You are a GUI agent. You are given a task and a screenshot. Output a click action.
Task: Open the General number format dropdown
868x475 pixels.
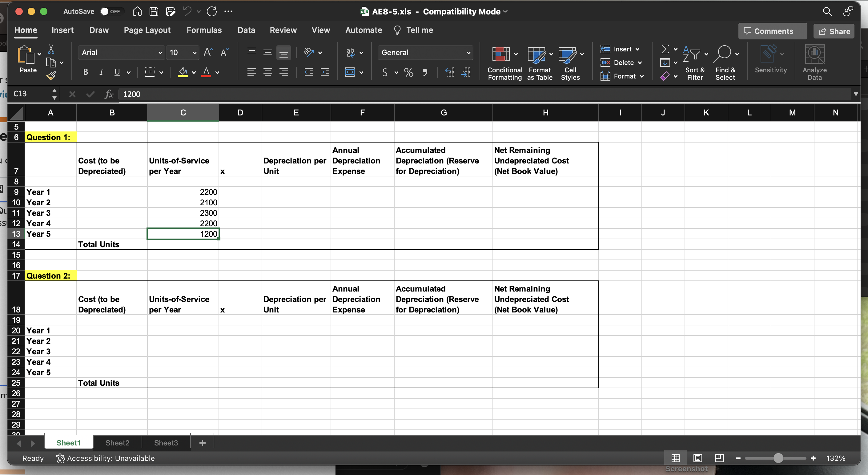tap(469, 52)
